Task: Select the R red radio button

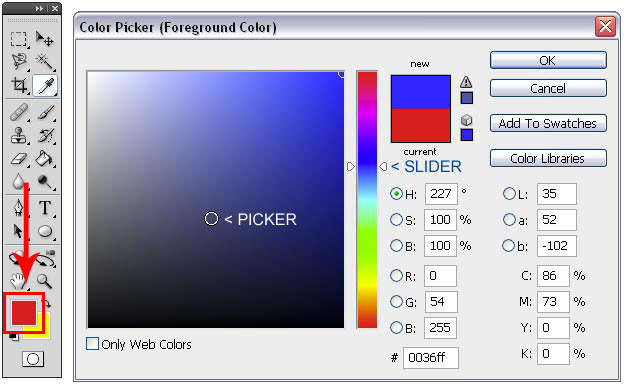Action: coord(396,276)
